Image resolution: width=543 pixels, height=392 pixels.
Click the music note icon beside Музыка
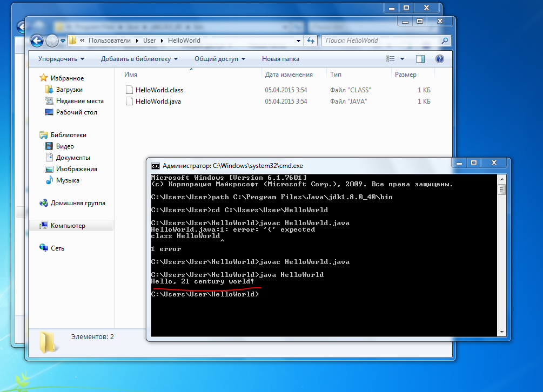click(49, 180)
